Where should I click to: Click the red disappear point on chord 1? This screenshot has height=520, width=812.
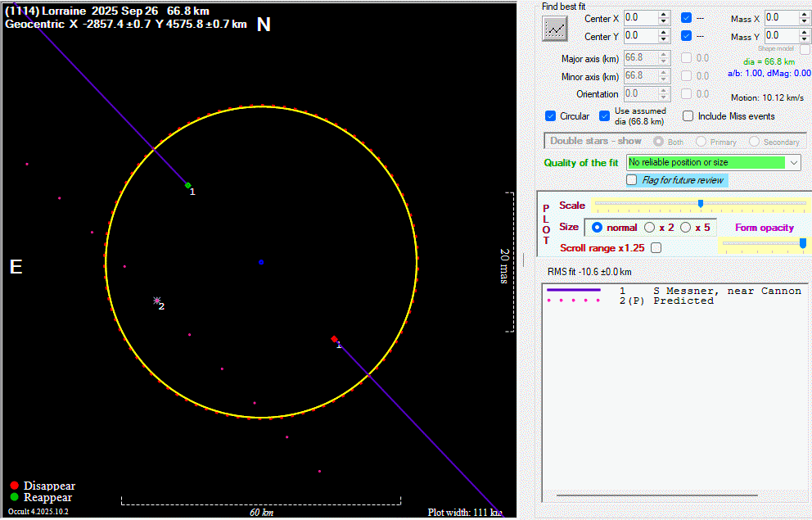334,338
